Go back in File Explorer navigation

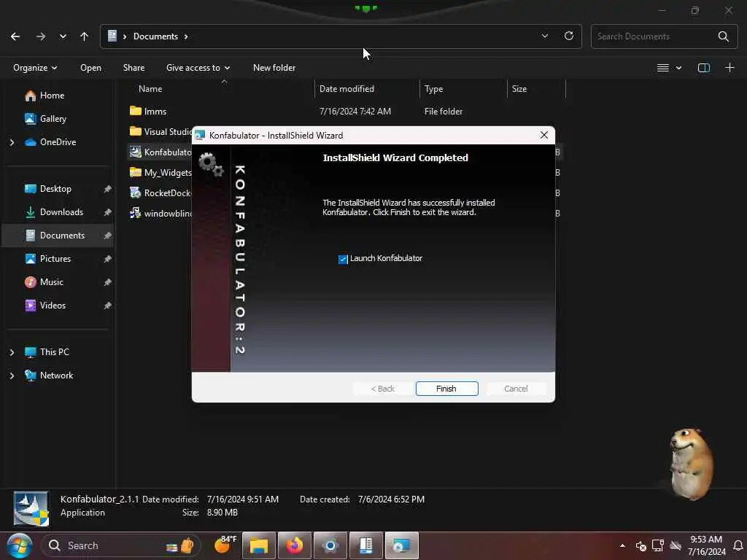[15, 36]
